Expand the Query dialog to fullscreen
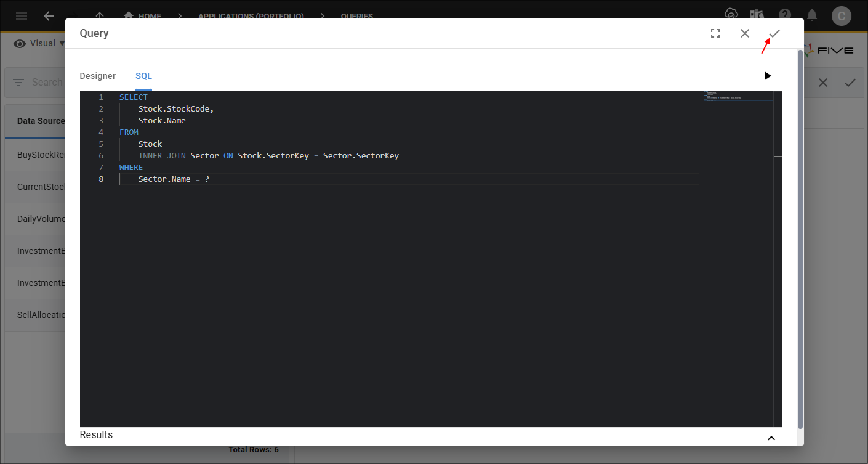This screenshot has width=868, height=464. (x=715, y=33)
